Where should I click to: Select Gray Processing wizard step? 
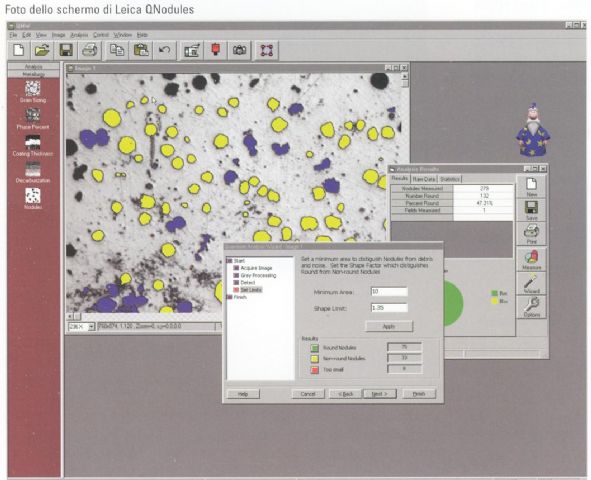[255, 275]
